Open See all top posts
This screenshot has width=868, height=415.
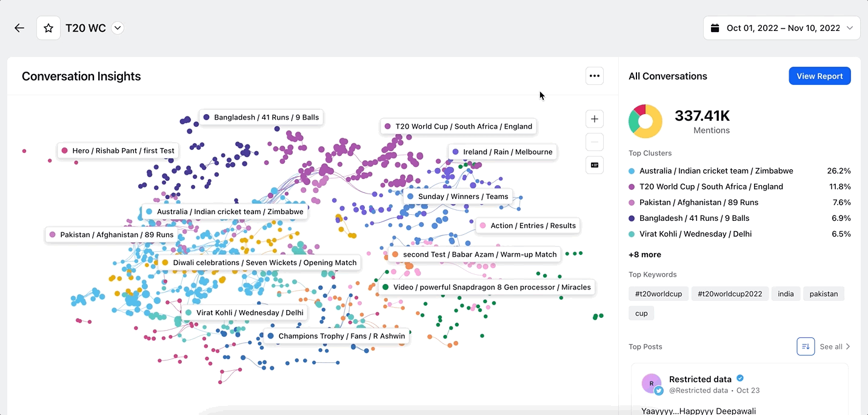(x=835, y=346)
